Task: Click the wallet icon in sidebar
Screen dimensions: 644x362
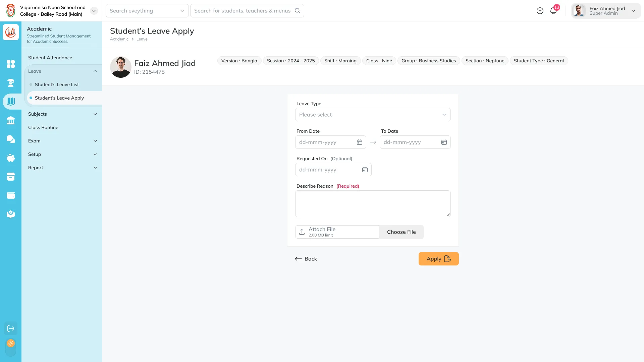Action: tap(11, 195)
